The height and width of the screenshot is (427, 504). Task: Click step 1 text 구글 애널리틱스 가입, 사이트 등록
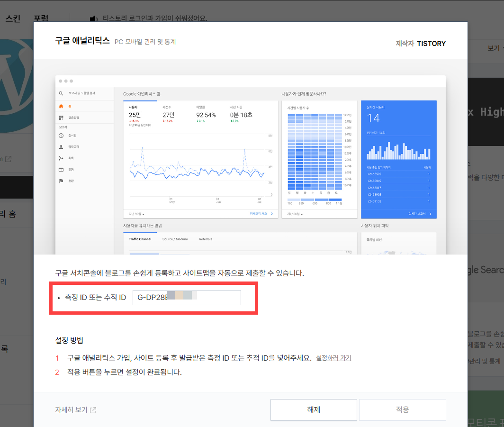[189, 358]
